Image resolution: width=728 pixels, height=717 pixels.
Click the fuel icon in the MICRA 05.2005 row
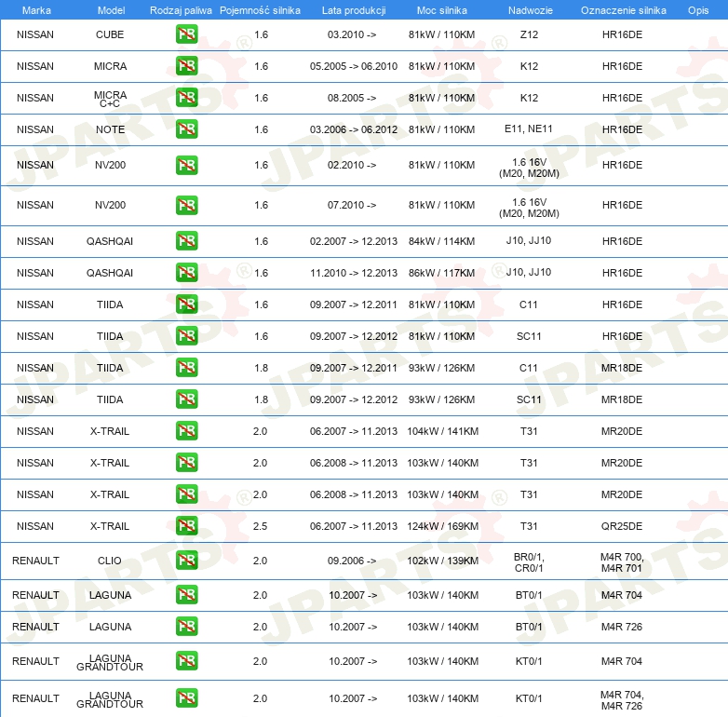186,66
